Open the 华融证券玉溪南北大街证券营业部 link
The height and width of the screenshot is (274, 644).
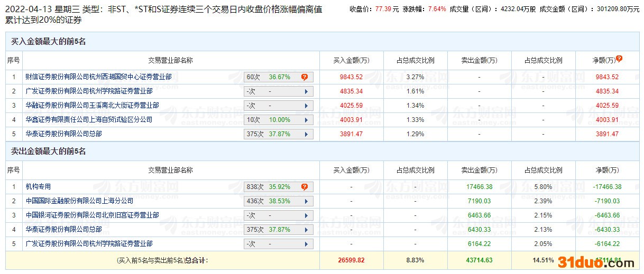pos(92,106)
